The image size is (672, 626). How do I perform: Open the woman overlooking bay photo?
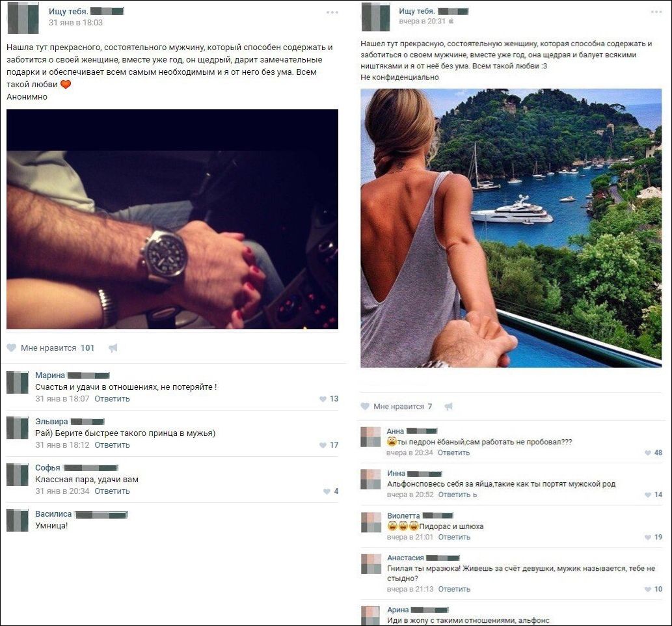coord(511,228)
